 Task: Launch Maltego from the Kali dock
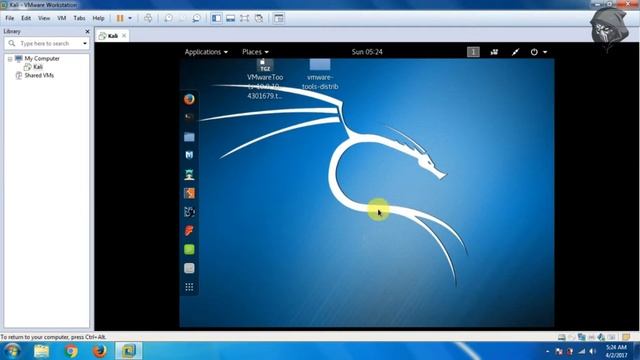point(189,212)
